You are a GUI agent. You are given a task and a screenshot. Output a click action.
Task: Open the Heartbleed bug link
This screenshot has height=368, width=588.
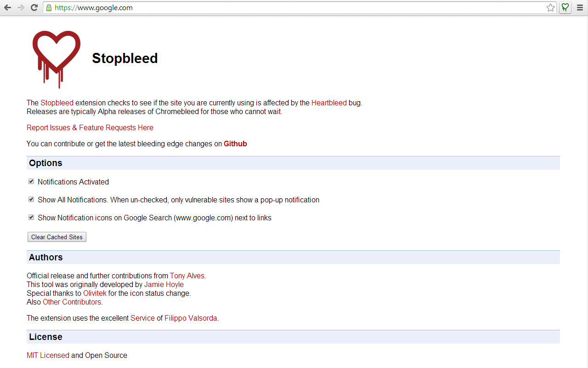click(x=329, y=103)
